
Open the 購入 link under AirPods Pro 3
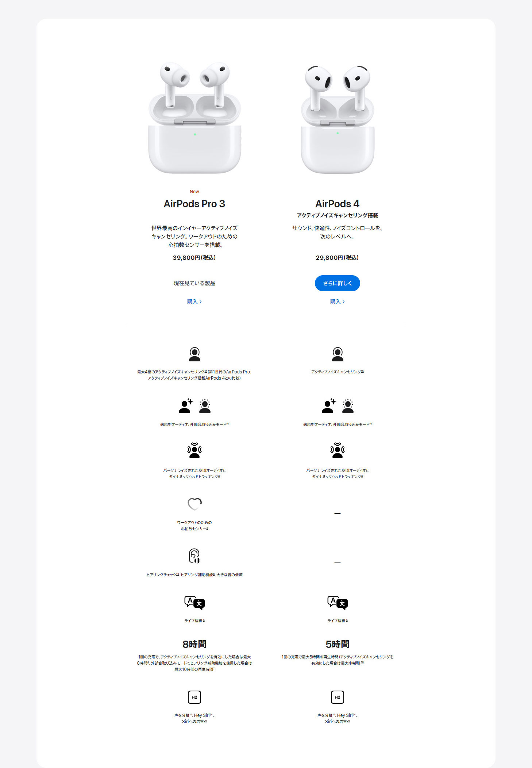194,302
